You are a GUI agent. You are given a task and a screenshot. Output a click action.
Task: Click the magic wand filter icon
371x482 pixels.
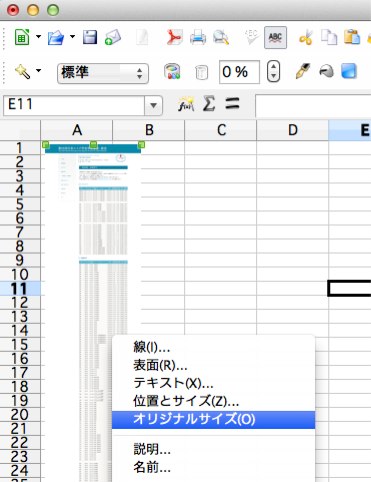tap(23, 72)
